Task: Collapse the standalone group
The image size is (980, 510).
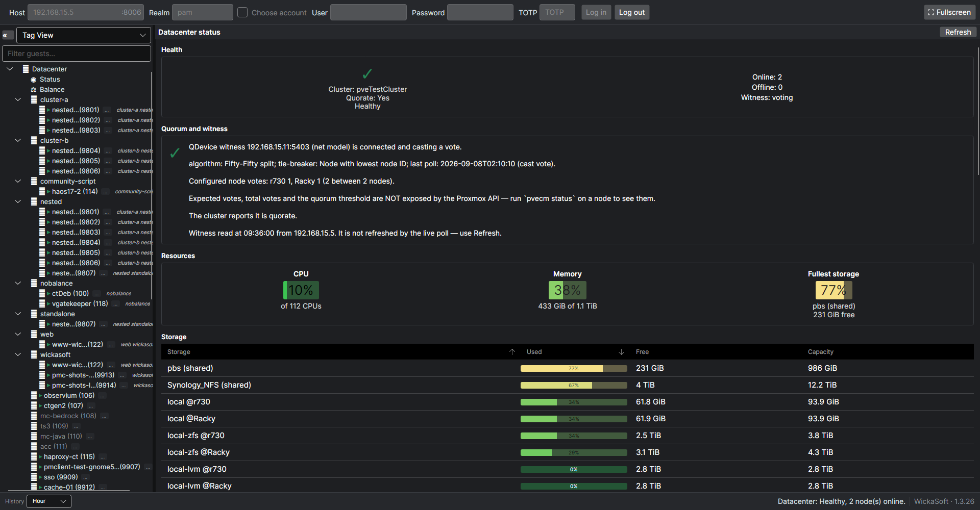Action: (18, 314)
